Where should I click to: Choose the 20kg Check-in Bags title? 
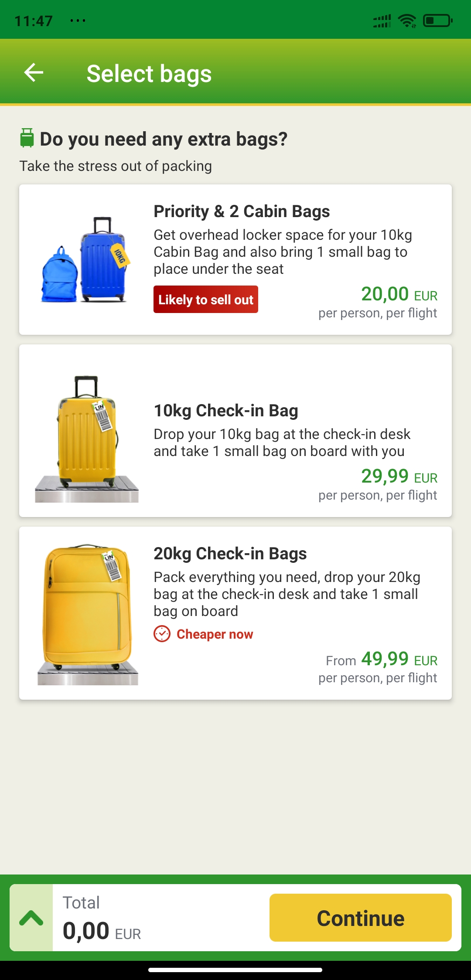[x=230, y=554]
